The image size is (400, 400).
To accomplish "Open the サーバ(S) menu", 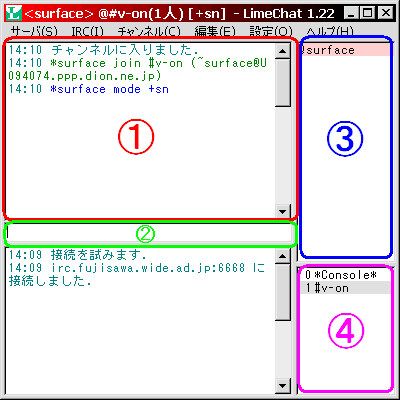I will click(x=34, y=31).
